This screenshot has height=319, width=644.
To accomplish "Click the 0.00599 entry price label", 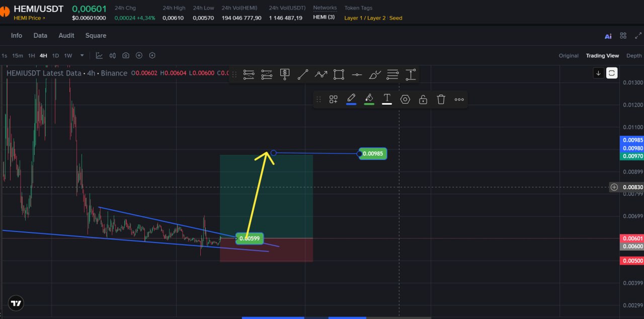I will [249, 238].
